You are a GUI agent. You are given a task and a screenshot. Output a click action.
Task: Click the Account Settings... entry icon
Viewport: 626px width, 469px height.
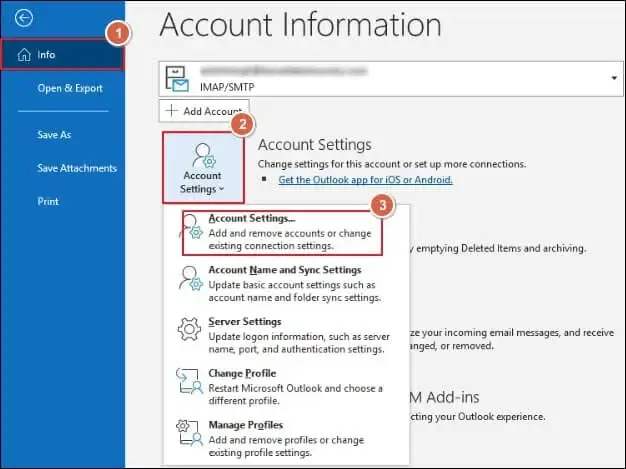(192, 227)
